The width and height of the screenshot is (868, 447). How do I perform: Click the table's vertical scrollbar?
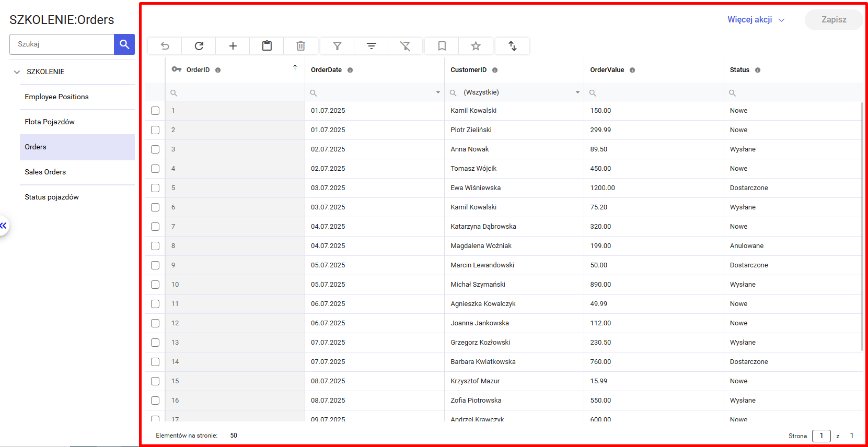862,227
